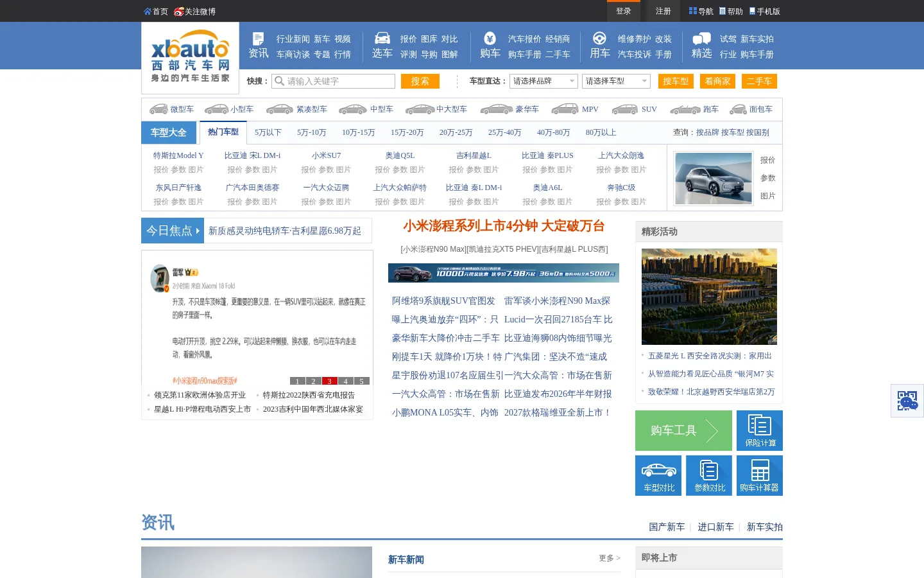This screenshot has width=924, height=578.
Task: Switch to the 5万以下 price tab
Action: (268, 132)
